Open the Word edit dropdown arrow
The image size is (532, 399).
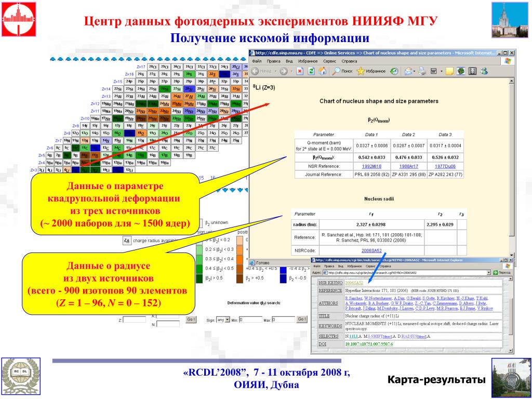[x=441, y=71]
